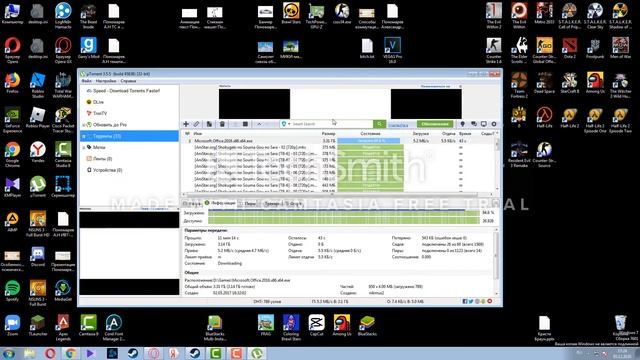
Task: Open VEGAS Pro desktop shortcut
Action: click(x=392, y=50)
